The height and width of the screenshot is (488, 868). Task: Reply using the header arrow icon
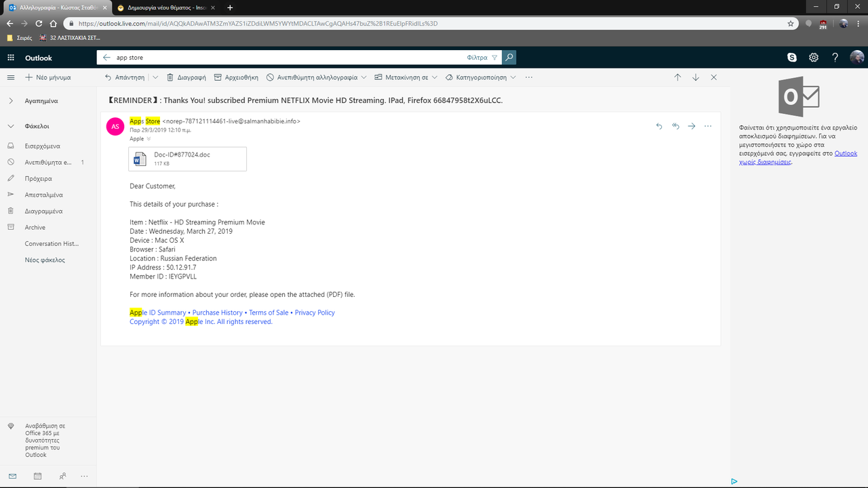pyautogui.click(x=659, y=126)
